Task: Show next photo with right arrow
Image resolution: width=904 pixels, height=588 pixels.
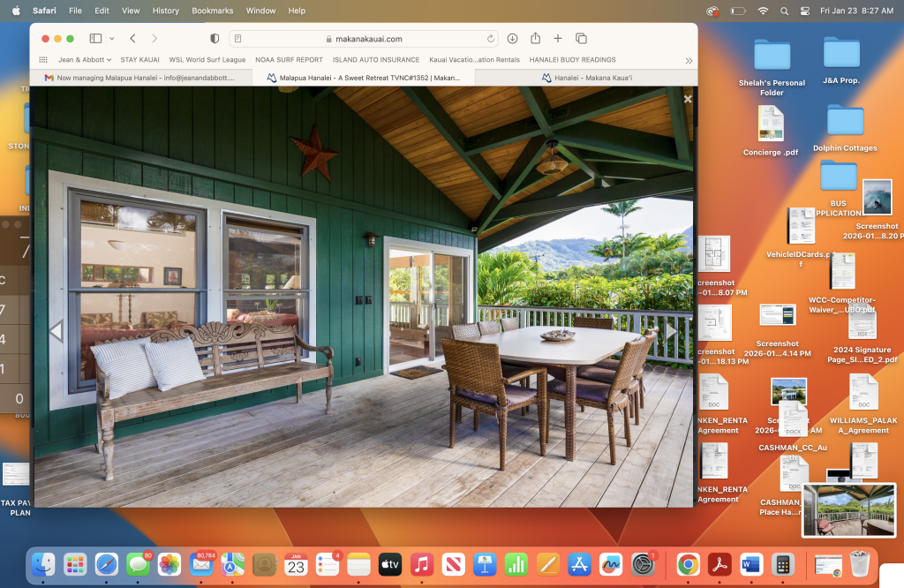Action: point(671,331)
